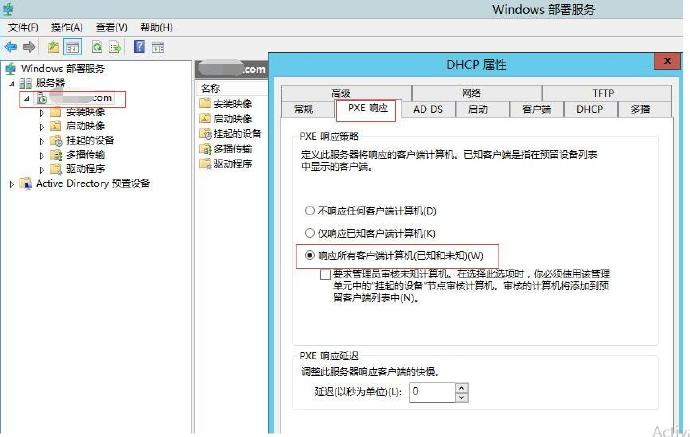Click the Windows 部署服务 root node icon
Image resolution: width=690 pixels, height=437 pixels.
pyautogui.click(x=11, y=68)
